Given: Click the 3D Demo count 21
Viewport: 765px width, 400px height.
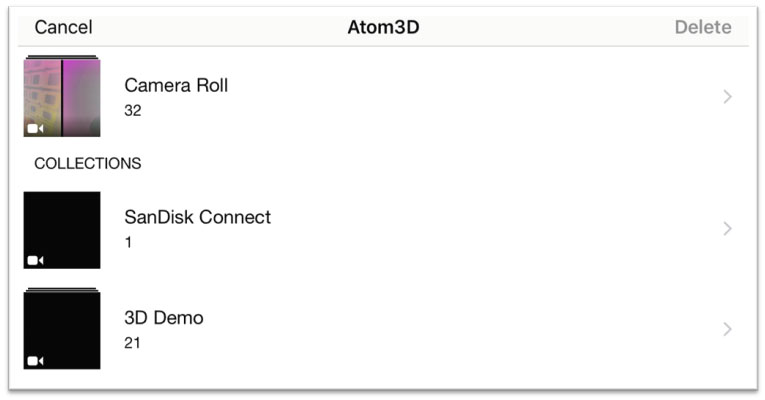Looking at the screenshot, I should pos(132,343).
